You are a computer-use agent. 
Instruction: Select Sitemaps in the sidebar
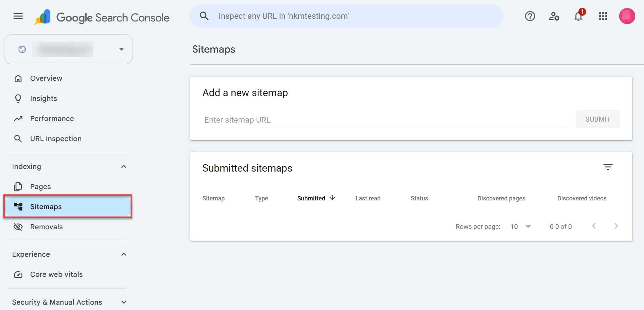[68, 207]
